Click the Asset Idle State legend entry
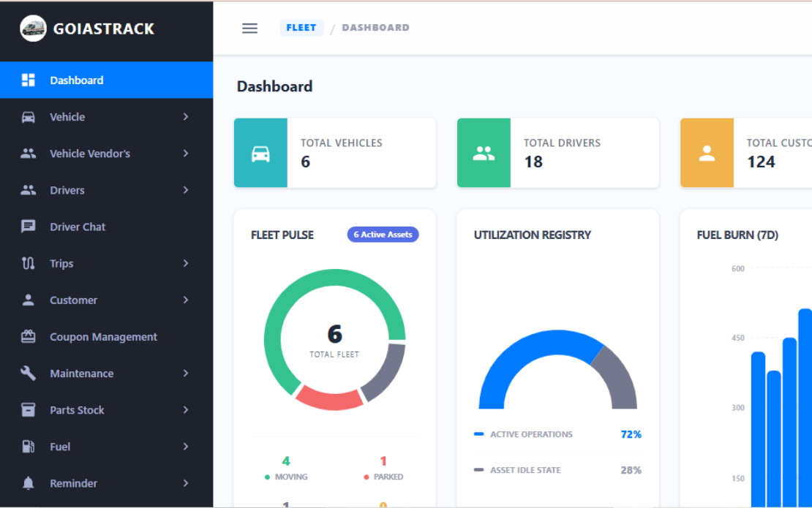The image size is (812, 508). point(517,470)
